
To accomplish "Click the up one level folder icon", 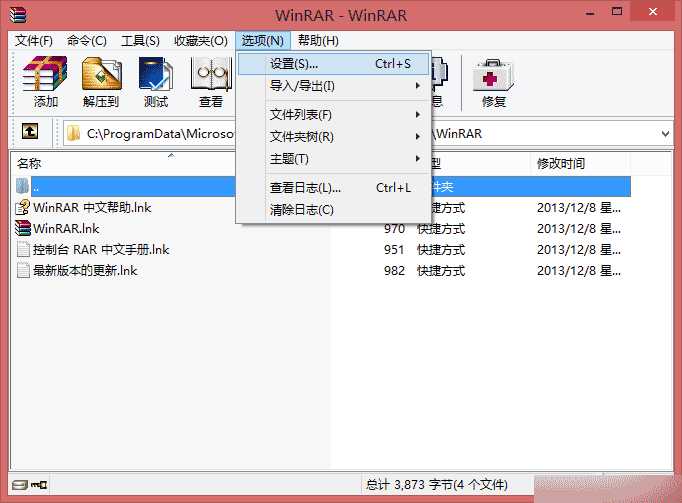I will point(31,132).
